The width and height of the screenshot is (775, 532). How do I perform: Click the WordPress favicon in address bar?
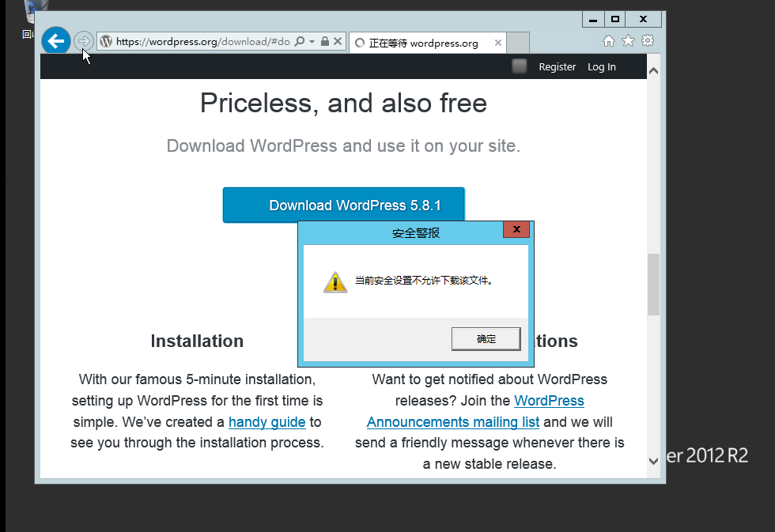105,40
